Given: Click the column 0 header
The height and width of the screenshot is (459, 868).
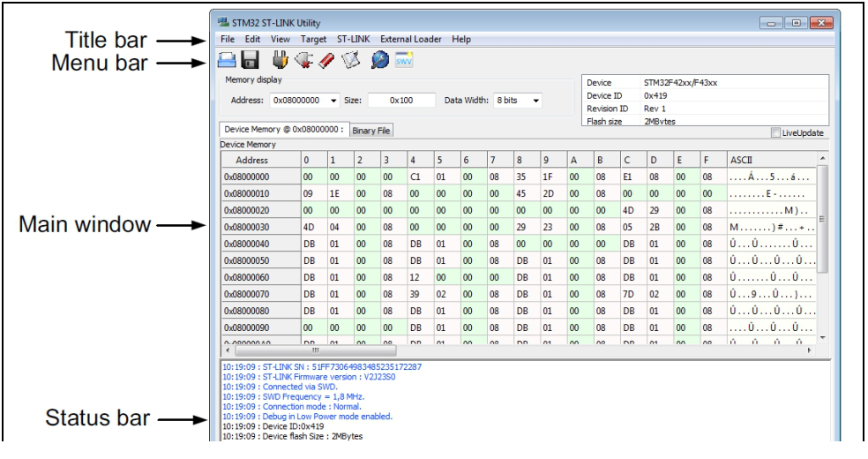Looking at the screenshot, I should click(x=314, y=160).
